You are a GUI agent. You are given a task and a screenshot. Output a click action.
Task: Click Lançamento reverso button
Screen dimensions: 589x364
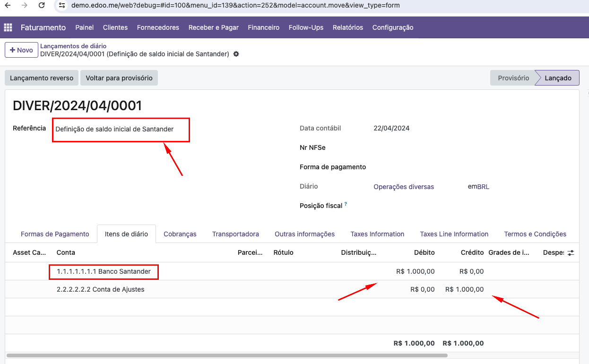42,78
